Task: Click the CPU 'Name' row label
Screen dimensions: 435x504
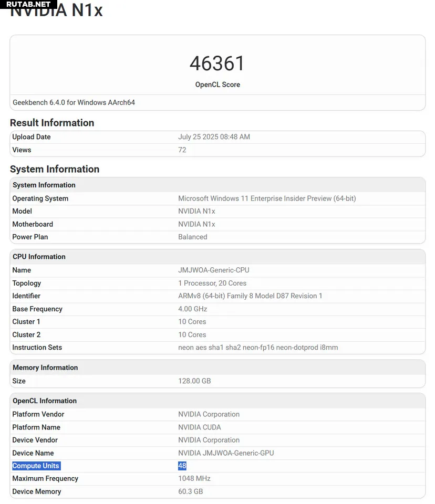Action: pyautogui.click(x=22, y=270)
